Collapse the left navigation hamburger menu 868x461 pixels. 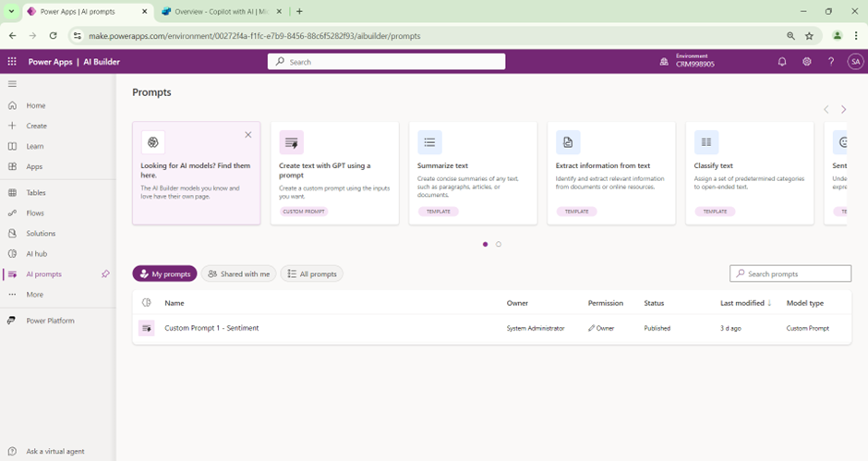[x=12, y=84]
